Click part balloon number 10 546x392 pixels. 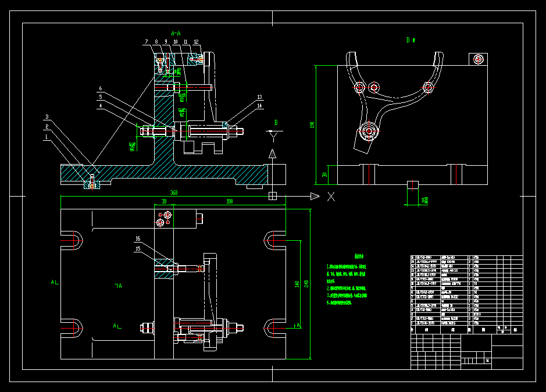click(176, 41)
